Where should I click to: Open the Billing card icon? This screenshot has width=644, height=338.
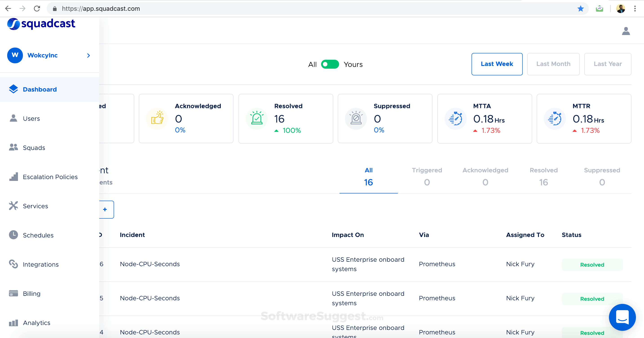(x=13, y=293)
